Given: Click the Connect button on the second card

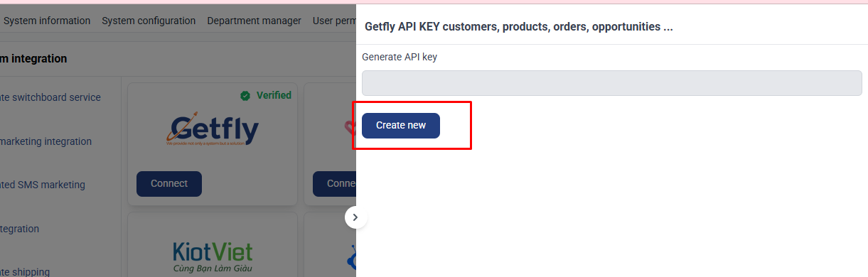Looking at the screenshot, I should (335, 184).
